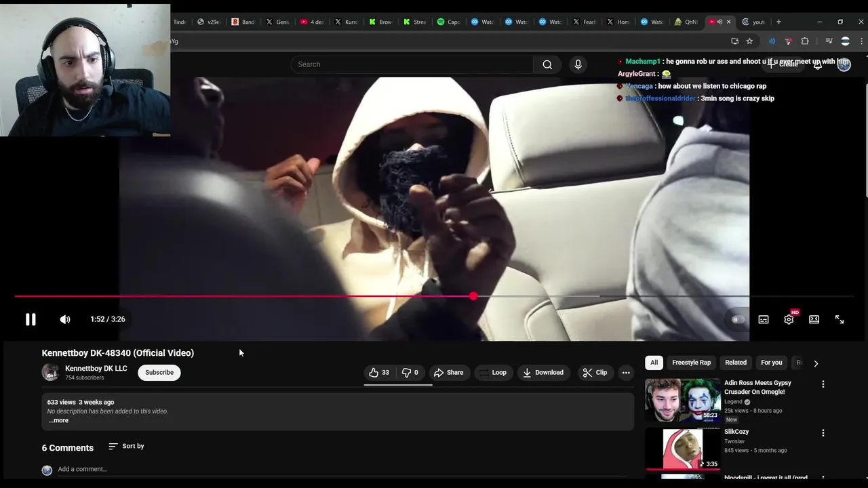Click the SlikCozy video title
This screenshot has height=488, width=868.
point(736,432)
